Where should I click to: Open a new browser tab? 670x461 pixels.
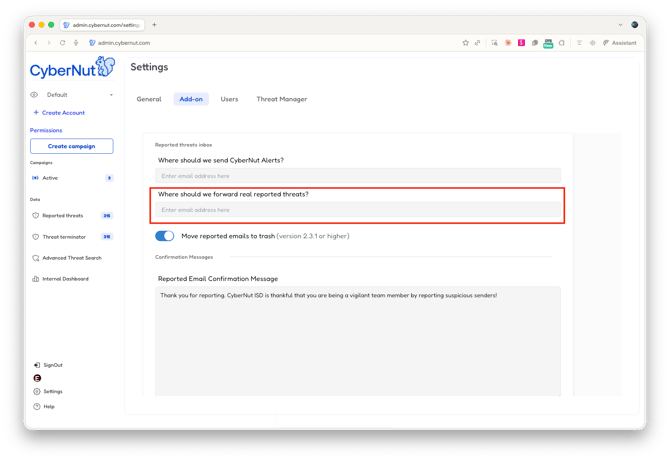154,25
